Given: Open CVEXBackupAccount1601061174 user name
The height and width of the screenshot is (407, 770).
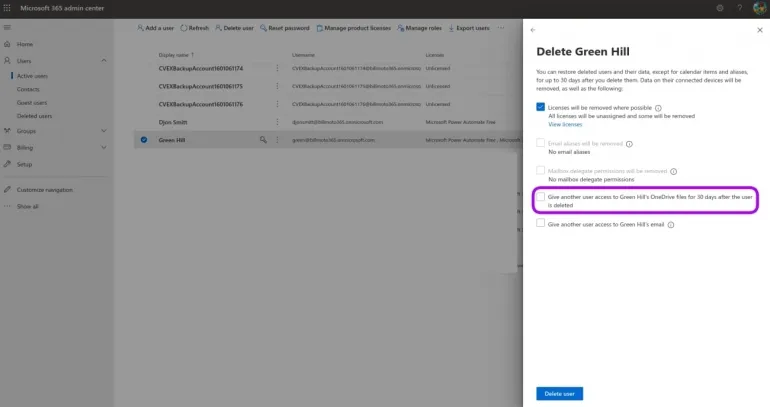Looking at the screenshot, I should point(200,69).
